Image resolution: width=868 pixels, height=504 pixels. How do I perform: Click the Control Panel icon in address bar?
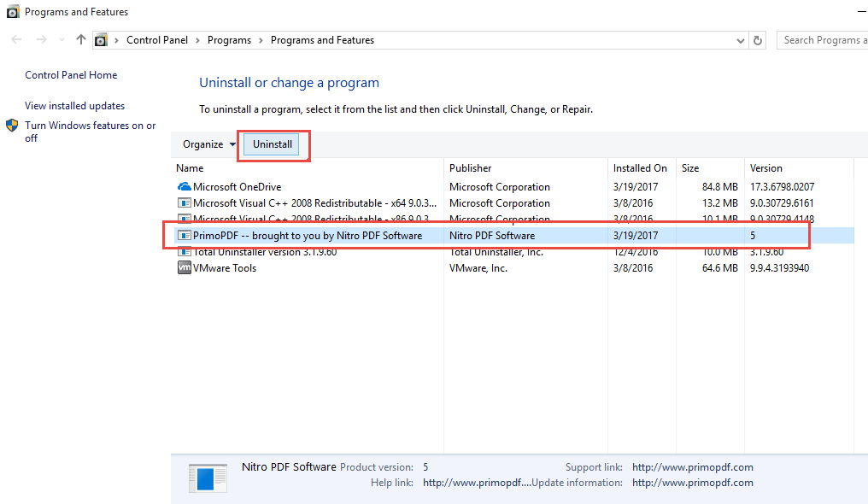101,40
